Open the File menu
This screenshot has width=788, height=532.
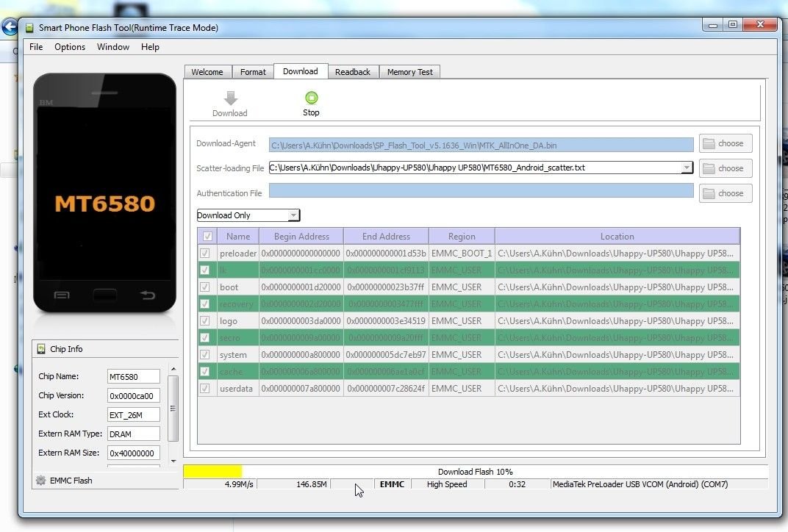(x=36, y=47)
